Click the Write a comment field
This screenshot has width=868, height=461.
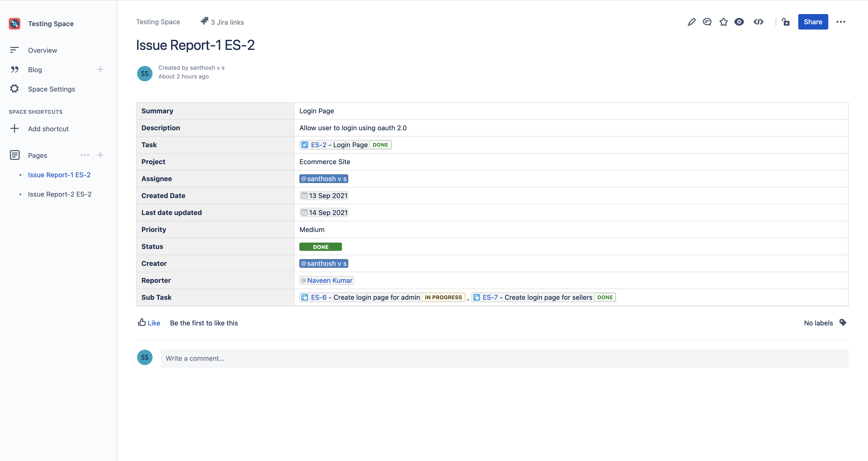(x=504, y=358)
